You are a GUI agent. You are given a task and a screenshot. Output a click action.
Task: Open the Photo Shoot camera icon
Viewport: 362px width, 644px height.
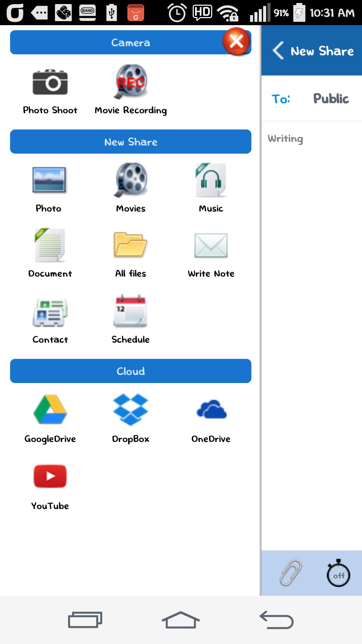(50, 83)
